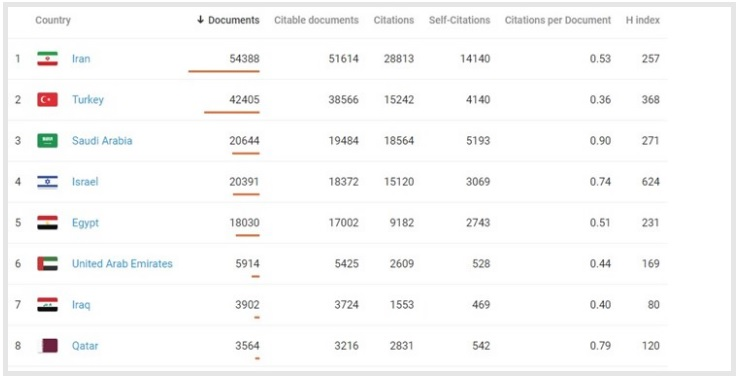Click the Turkey flag icon
This screenshot has width=740, height=377.
click(x=47, y=100)
